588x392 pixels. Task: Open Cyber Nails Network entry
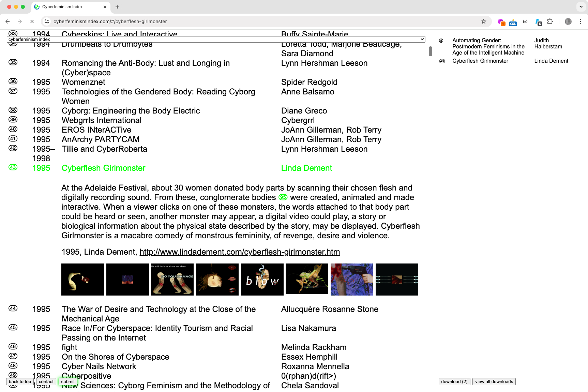[99, 366]
